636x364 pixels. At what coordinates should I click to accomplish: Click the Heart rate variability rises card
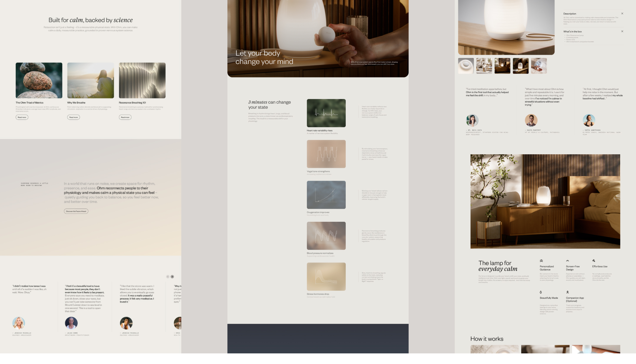pos(326,113)
